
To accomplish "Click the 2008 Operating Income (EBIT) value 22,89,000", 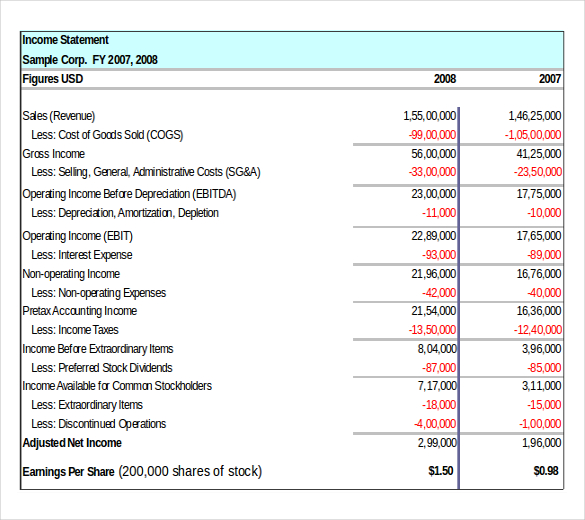I will (x=434, y=236).
